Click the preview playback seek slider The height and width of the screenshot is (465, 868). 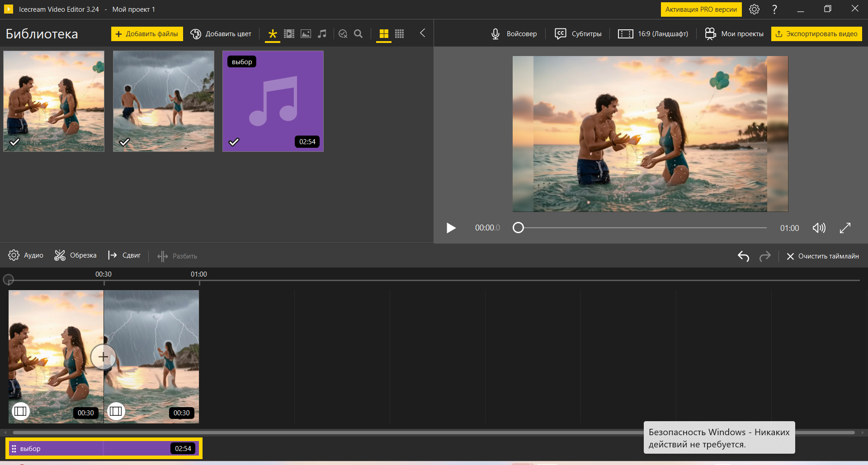(642, 228)
